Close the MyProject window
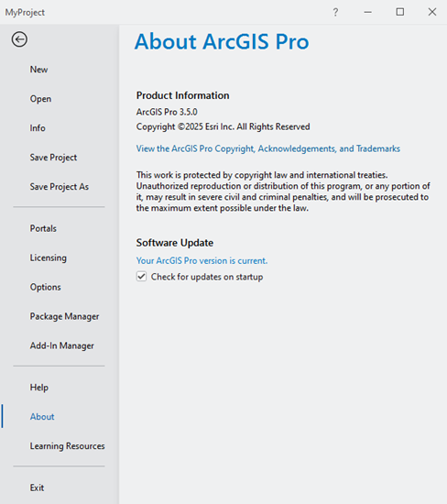 tap(432, 12)
